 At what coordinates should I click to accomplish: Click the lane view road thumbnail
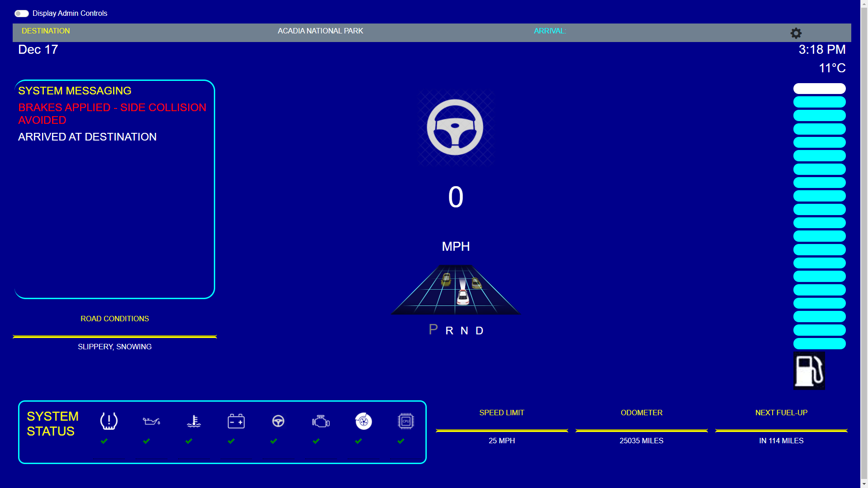456,290
